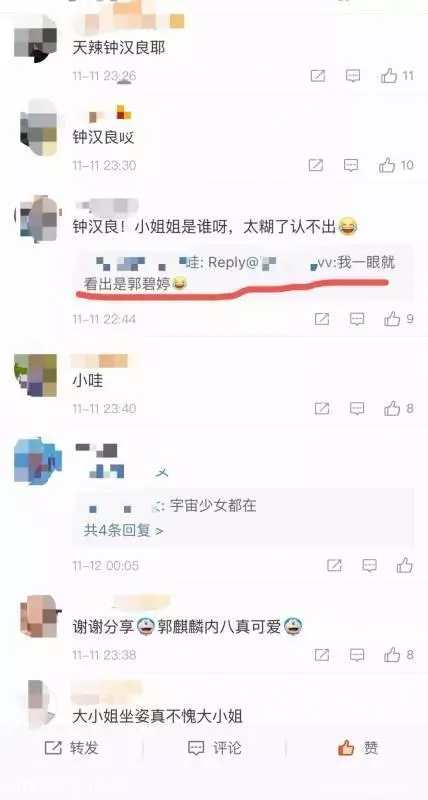Image resolution: width=428 pixels, height=800 pixels.
Task: Open reply icon on the 22:44 comment
Action: pyautogui.click(x=357, y=319)
